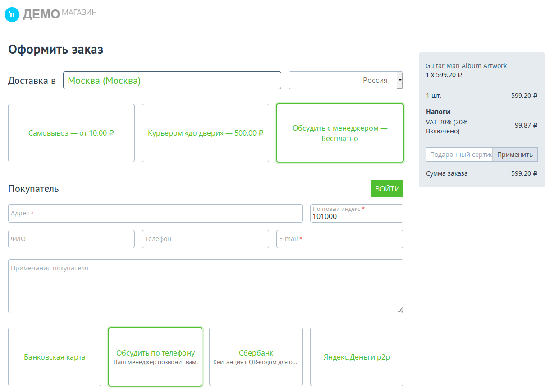Image resolution: width=550 pixels, height=392 pixels.
Task: Choose Яндекс.Деньги p2p payment option
Action: pos(357,357)
